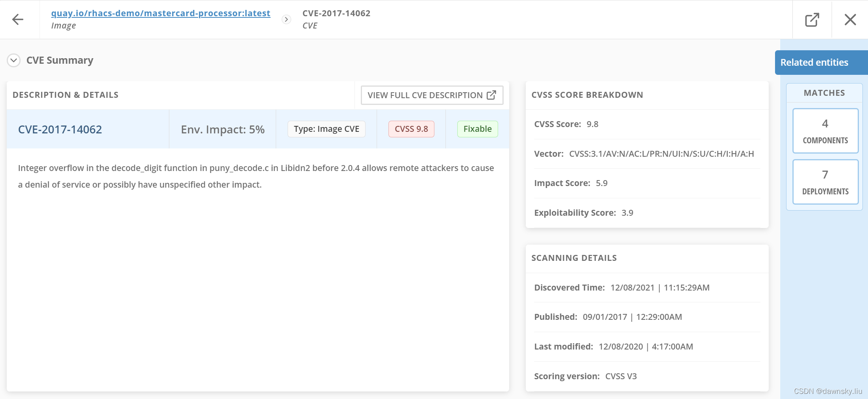Click the Impact Score 5.9 row
This screenshot has width=868, height=399.
(647, 183)
